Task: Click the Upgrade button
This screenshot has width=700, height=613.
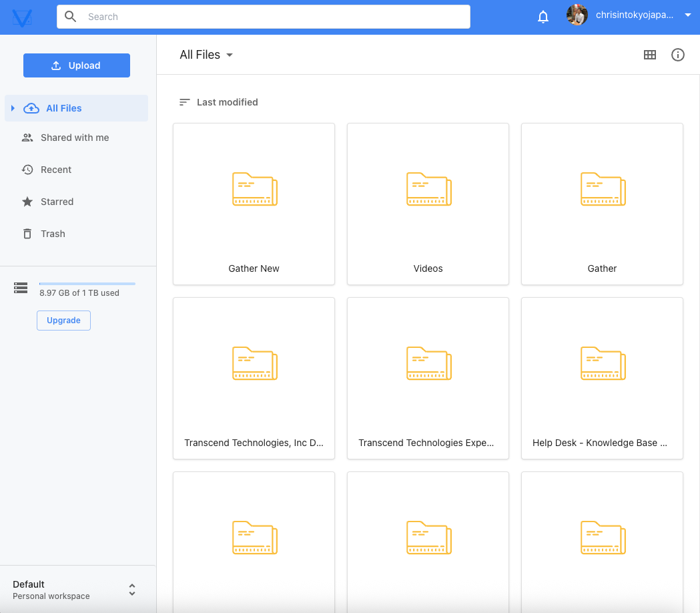Action: [x=64, y=321]
